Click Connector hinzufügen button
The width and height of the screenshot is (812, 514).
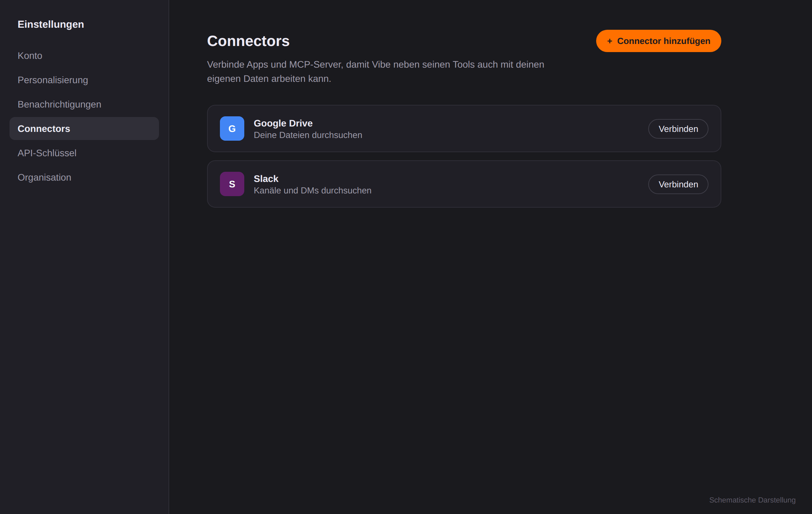658,41
